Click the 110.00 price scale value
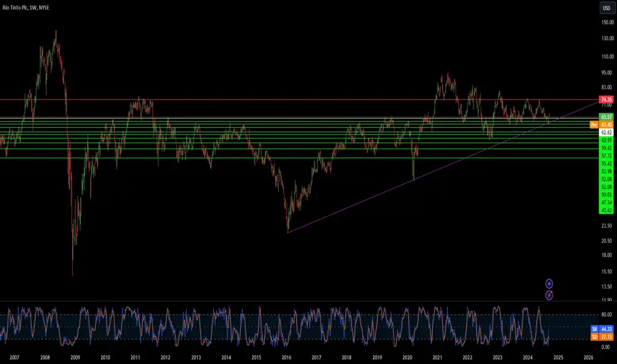617x364 pixels. point(608,57)
